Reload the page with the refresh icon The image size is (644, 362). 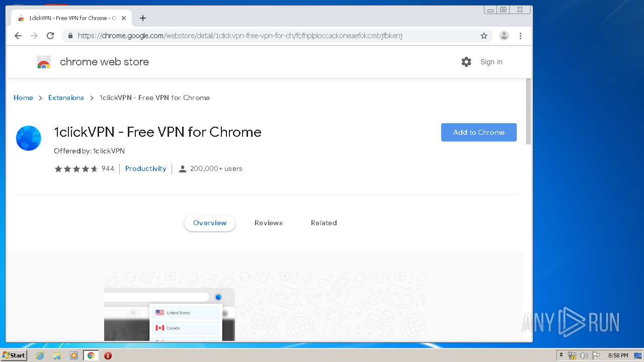point(50,36)
